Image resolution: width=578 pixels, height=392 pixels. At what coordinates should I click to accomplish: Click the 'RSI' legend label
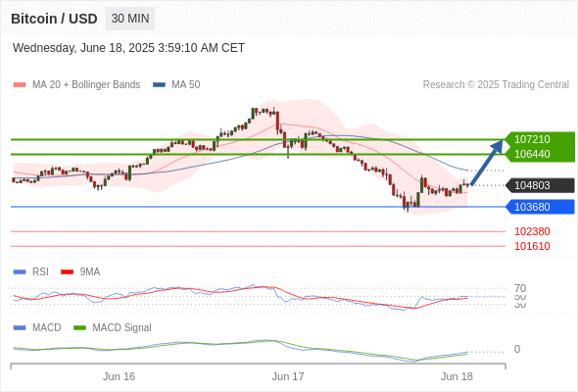tap(40, 272)
